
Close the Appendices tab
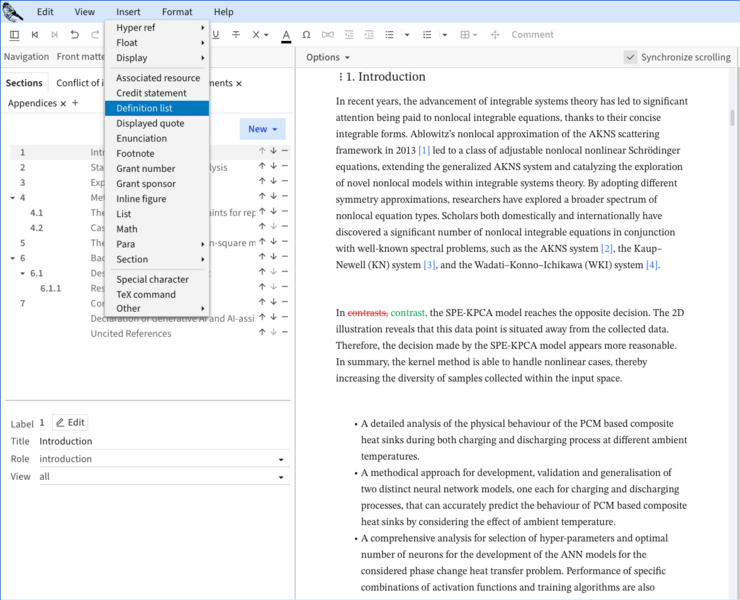63,103
